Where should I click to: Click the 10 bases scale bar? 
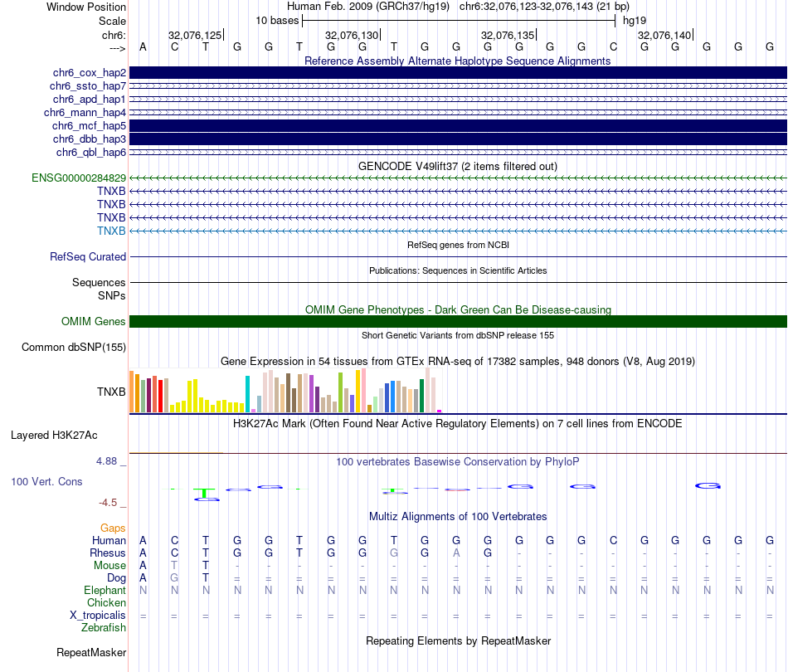(x=458, y=20)
